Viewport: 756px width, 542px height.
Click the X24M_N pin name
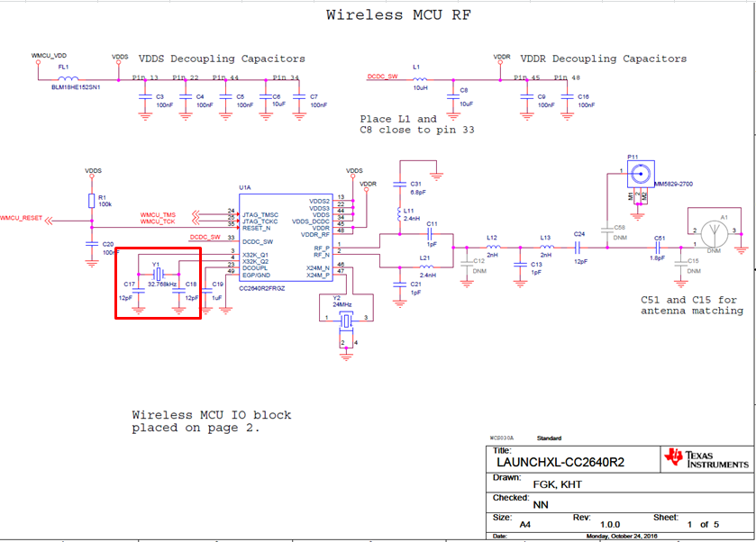(318, 268)
